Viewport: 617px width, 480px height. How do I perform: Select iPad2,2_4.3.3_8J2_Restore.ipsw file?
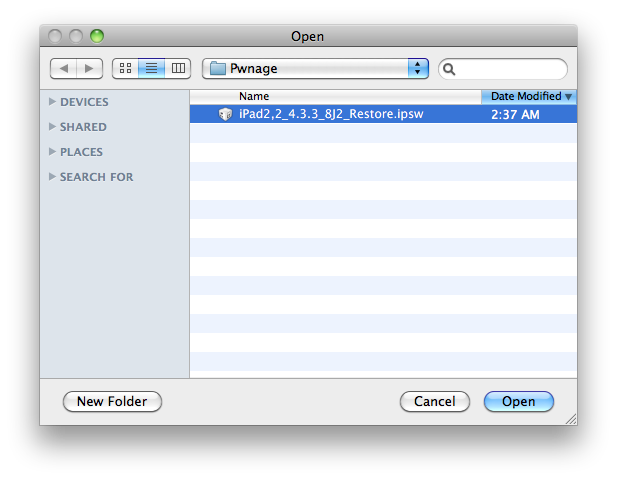click(383, 114)
